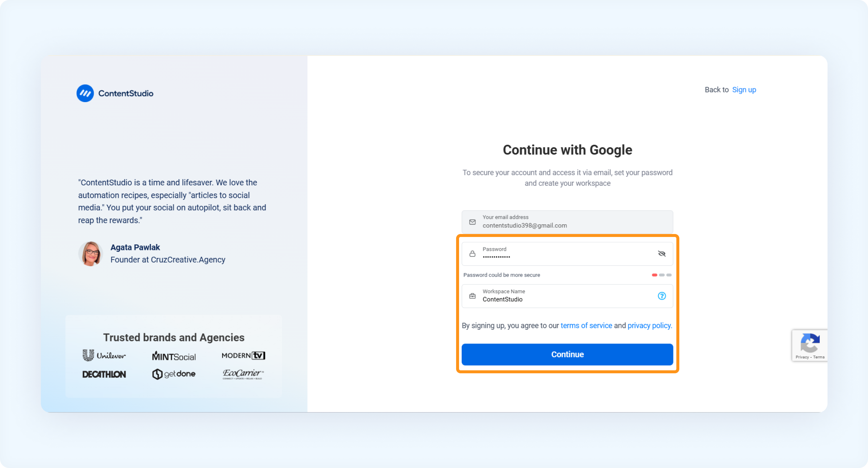868x468 pixels.
Task: Click Agata Pawlak's profile photo
Action: click(91, 254)
